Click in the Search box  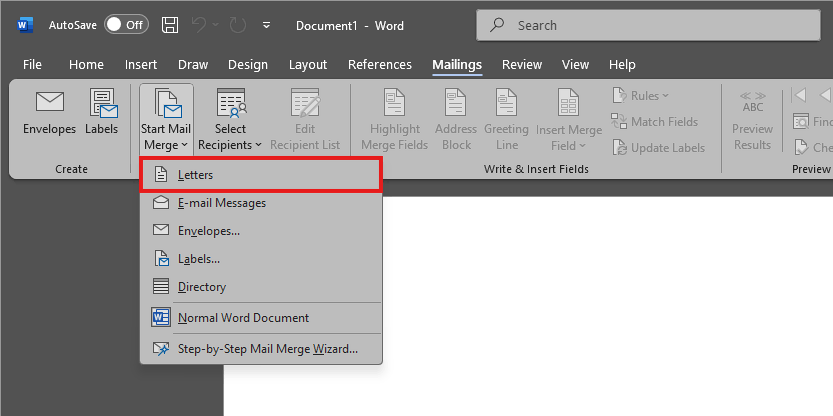tap(650, 25)
